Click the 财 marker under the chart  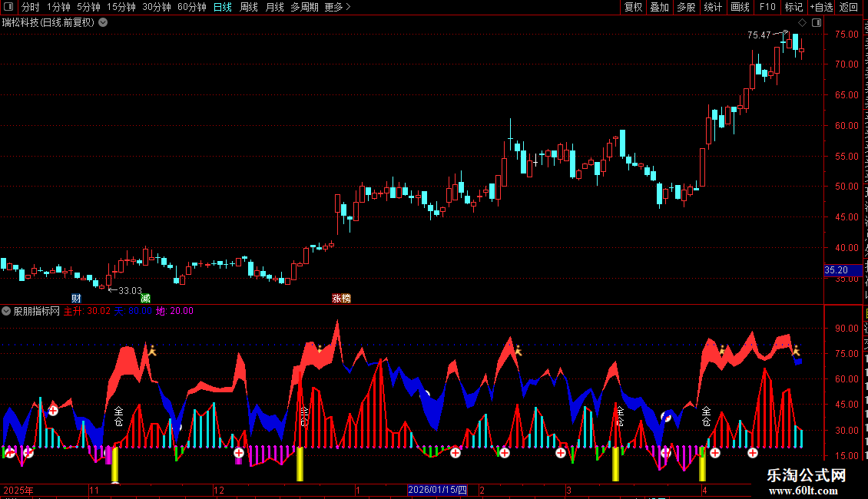pos(76,298)
